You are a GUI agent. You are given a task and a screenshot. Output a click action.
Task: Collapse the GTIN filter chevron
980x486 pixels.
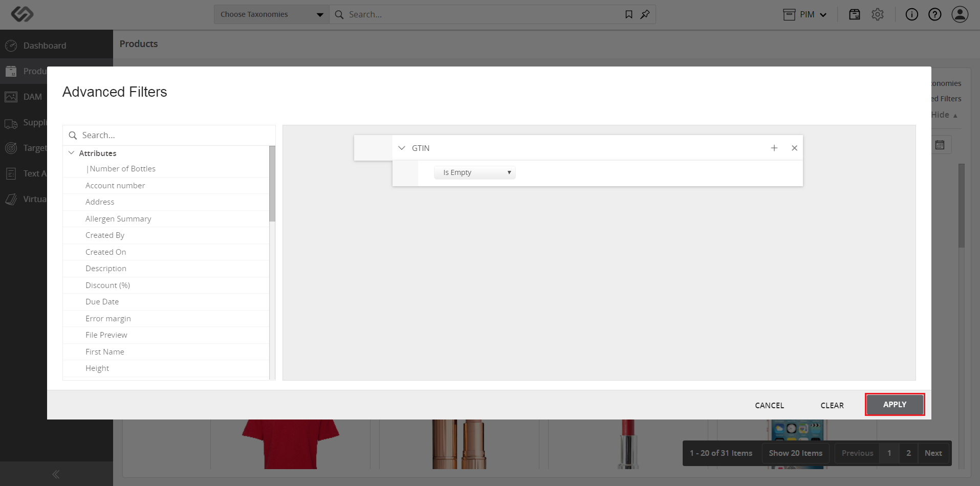coord(402,148)
